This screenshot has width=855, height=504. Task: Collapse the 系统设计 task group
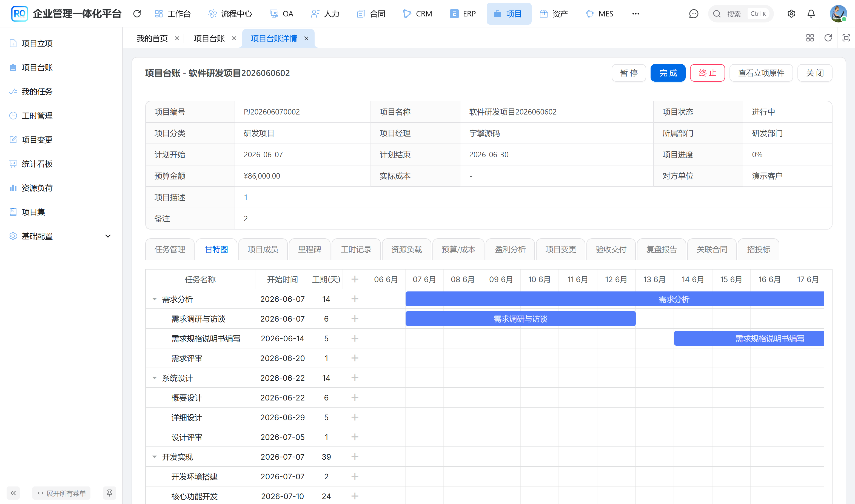click(x=155, y=378)
